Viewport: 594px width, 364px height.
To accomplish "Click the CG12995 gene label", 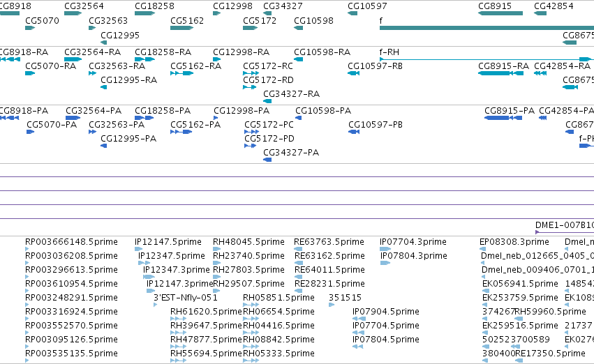I will pos(120,35).
